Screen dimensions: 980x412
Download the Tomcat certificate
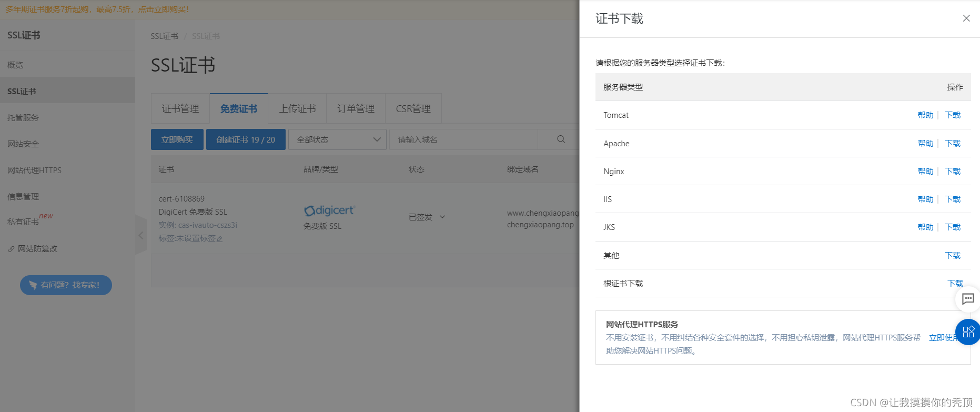pyautogui.click(x=953, y=115)
